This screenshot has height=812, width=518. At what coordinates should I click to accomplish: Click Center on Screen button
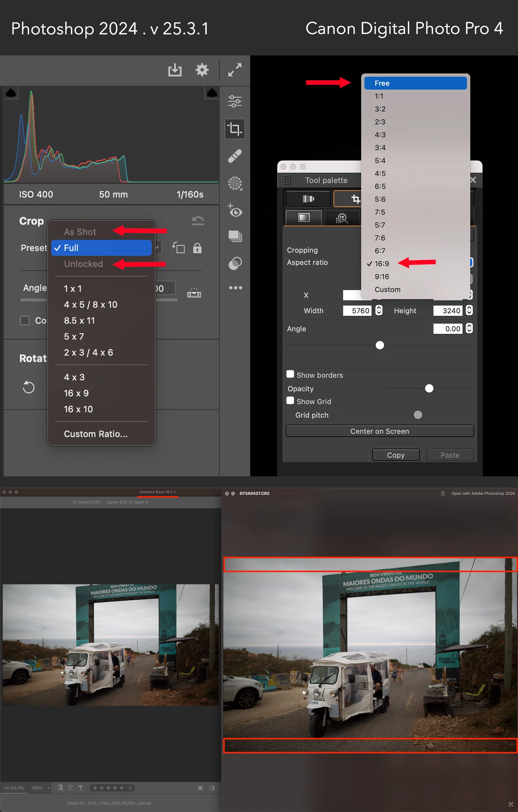pos(380,431)
